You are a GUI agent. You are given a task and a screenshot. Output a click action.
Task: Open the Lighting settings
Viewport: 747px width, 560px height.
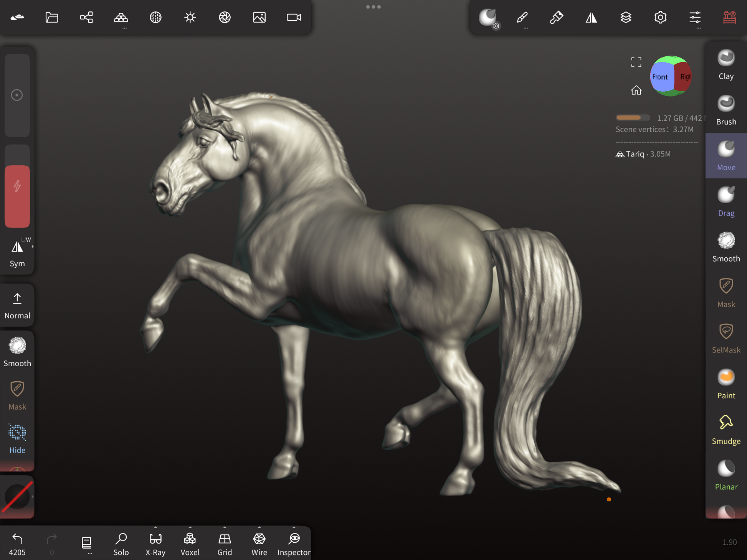(190, 17)
